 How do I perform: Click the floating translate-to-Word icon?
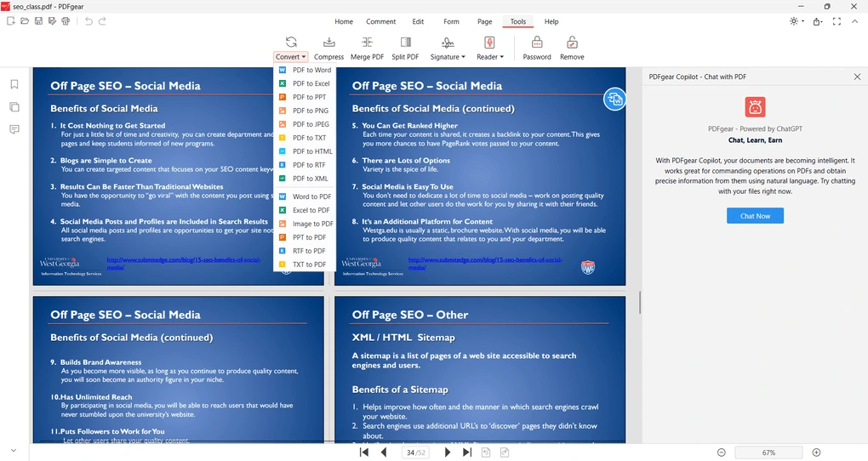tap(614, 99)
